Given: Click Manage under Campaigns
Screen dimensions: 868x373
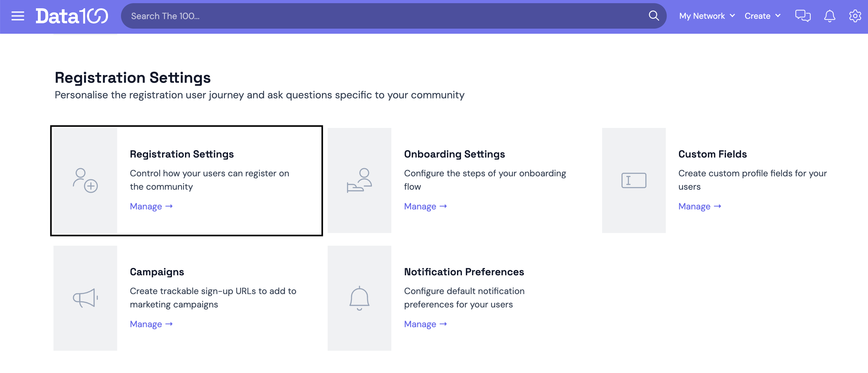Looking at the screenshot, I should tap(151, 324).
